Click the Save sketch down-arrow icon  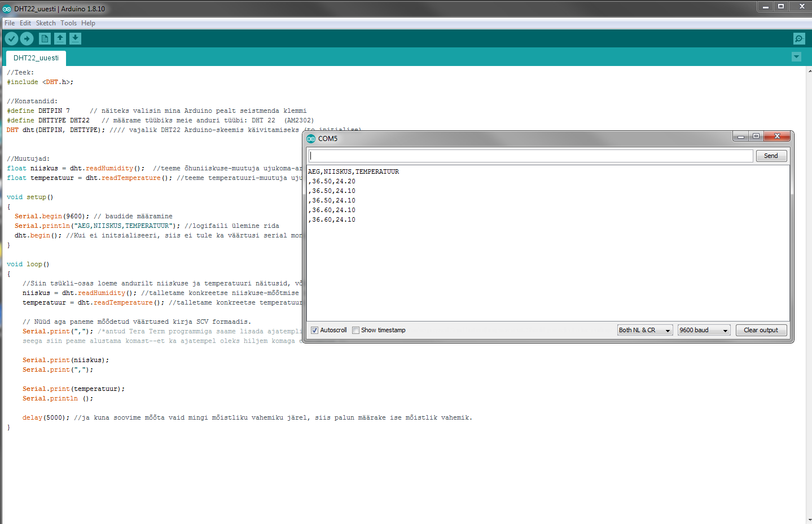coord(75,38)
